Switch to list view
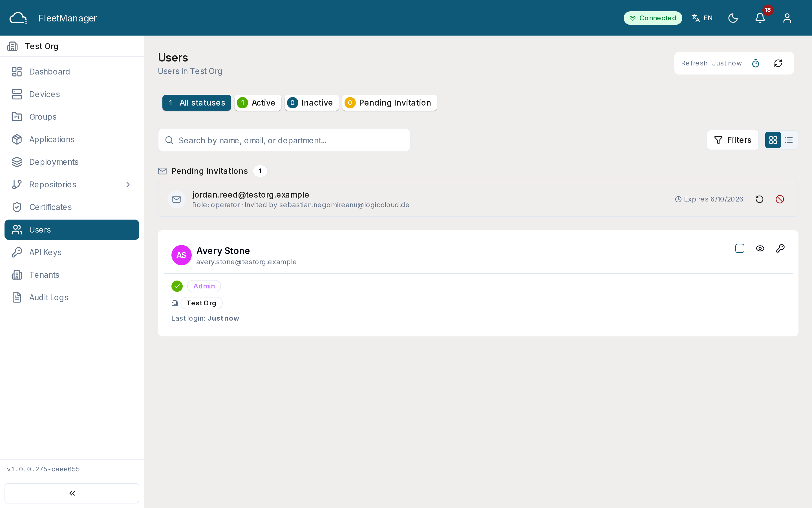Viewport: 812px width, 508px height. click(789, 140)
